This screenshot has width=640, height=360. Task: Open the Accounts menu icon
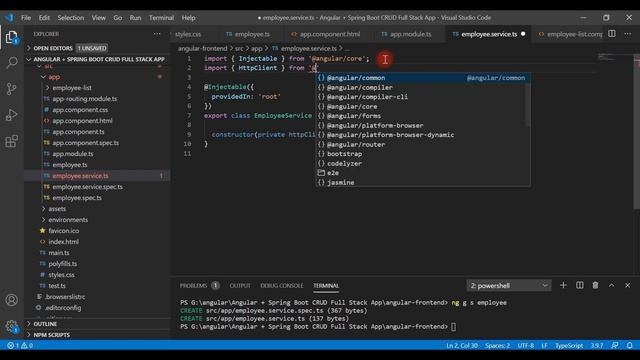click(x=11, y=300)
